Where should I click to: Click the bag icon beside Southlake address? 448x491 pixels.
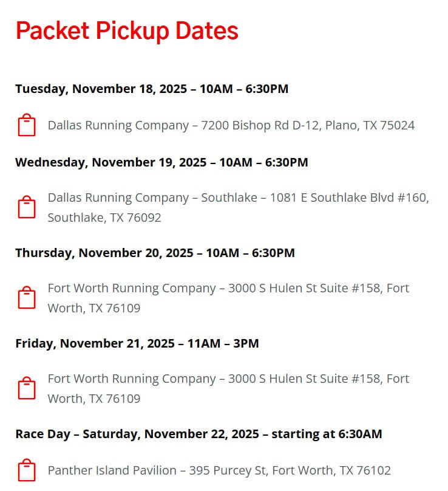click(27, 207)
